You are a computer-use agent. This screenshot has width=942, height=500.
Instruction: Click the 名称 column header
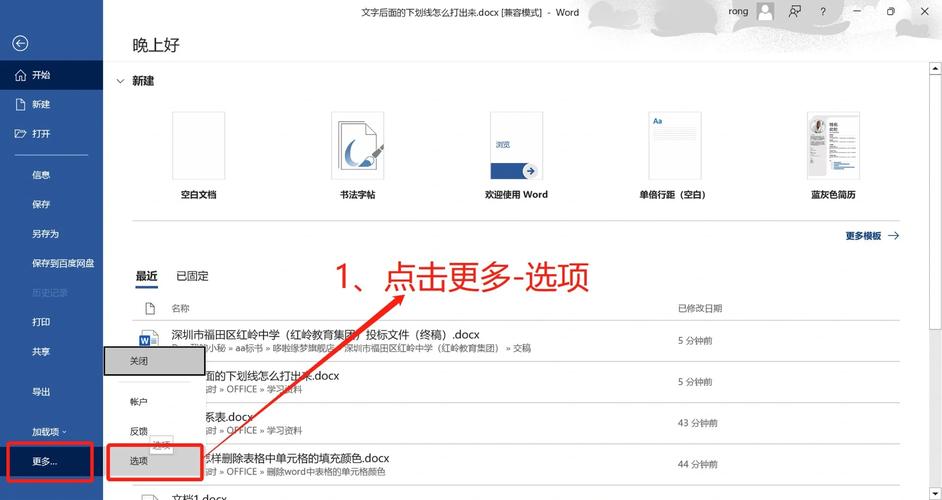[x=180, y=308]
